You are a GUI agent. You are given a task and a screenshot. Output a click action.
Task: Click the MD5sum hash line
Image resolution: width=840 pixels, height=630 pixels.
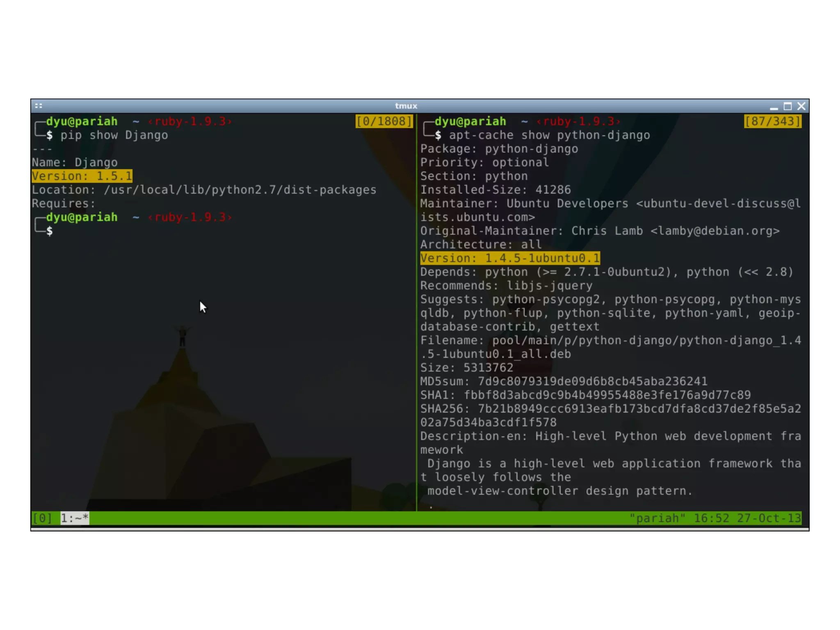coord(564,381)
